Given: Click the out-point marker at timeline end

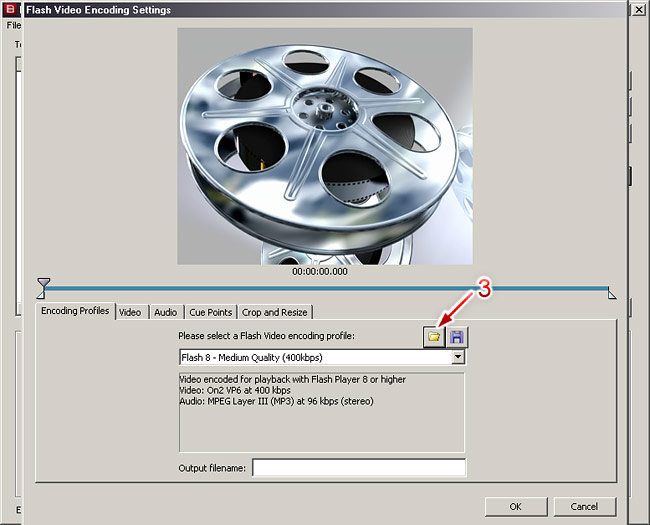Looking at the screenshot, I should pyautogui.click(x=612, y=294).
